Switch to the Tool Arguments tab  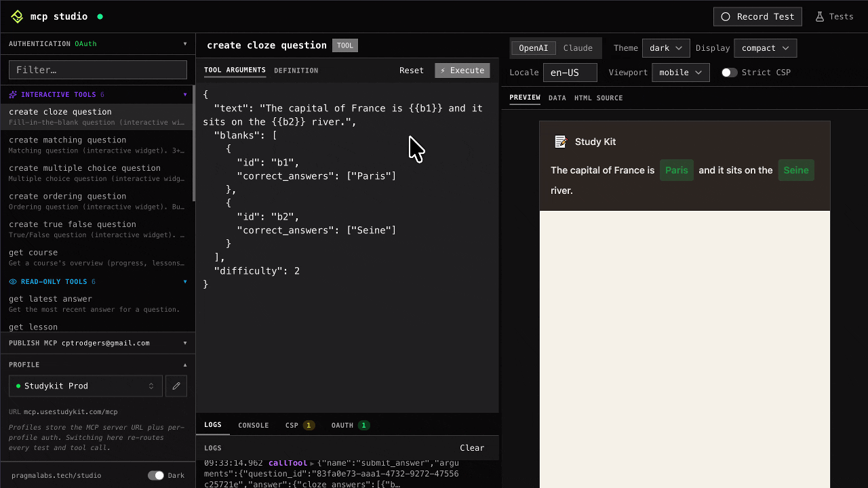[x=235, y=70]
